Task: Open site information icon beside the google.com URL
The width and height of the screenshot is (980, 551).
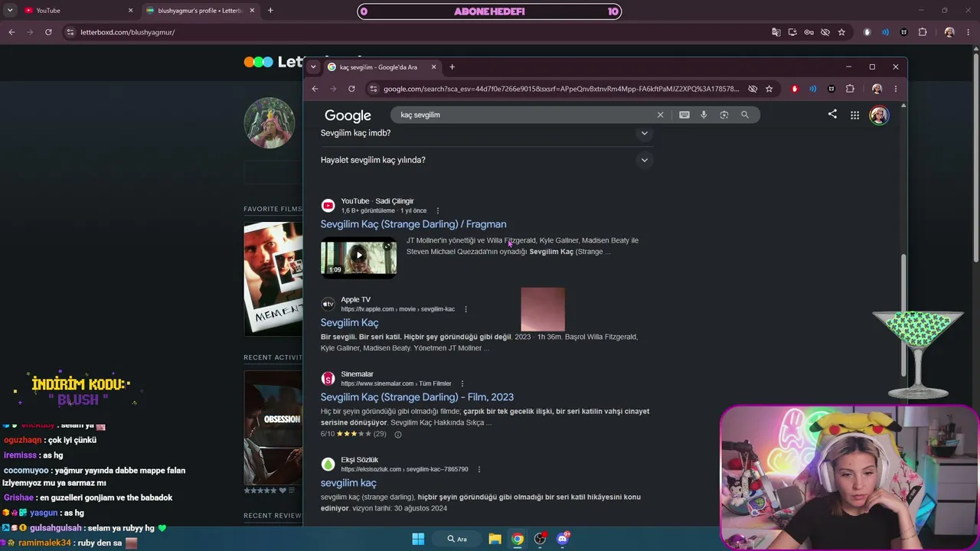Action: pos(374,89)
